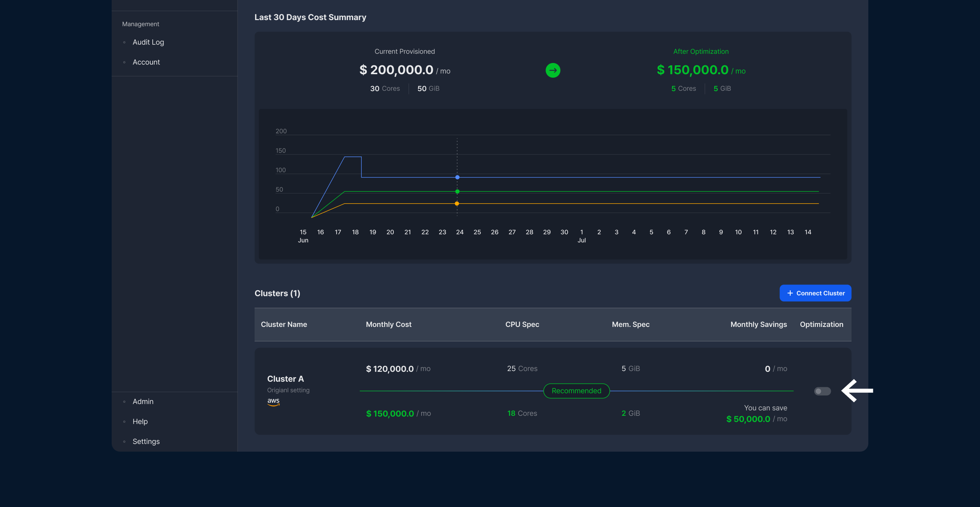This screenshot has width=980, height=507.
Task: Click the plus icon on Connect Cluster
Action: [790, 293]
